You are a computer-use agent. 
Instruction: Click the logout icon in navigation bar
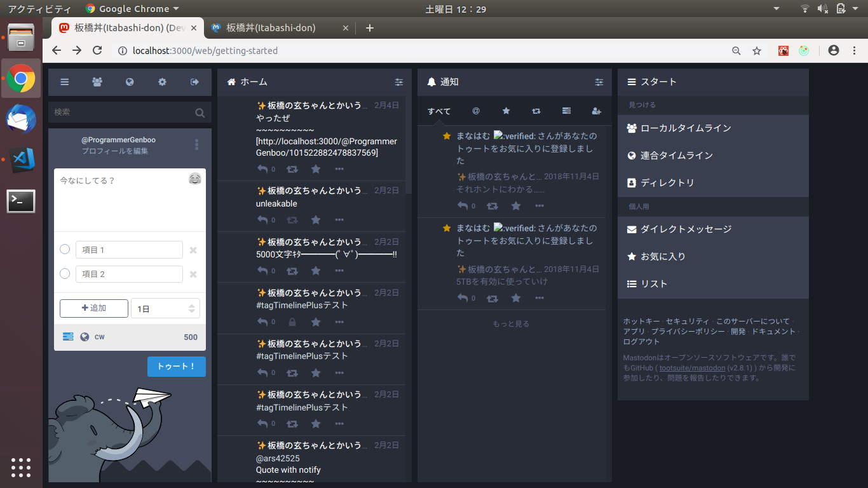tap(195, 82)
